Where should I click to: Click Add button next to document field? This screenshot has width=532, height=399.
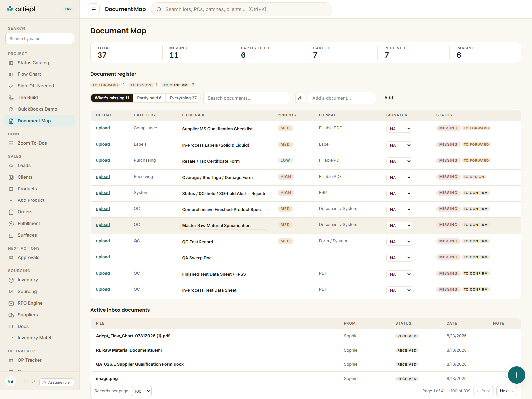(x=389, y=98)
